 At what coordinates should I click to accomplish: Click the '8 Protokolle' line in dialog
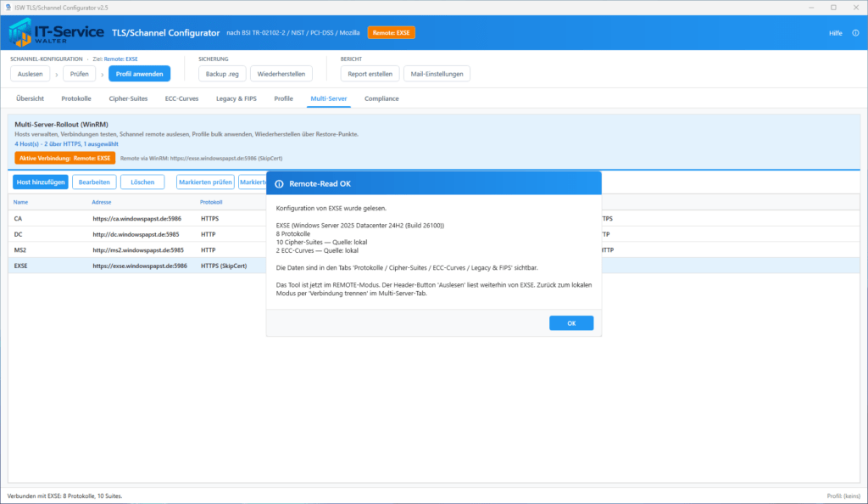[292, 233]
